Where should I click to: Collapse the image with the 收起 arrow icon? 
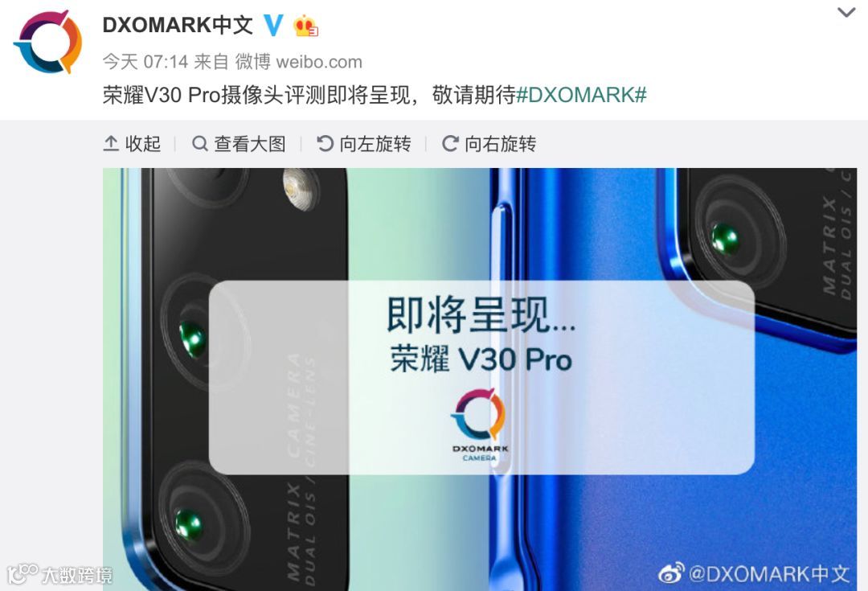pyautogui.click(x=111, y=143)
